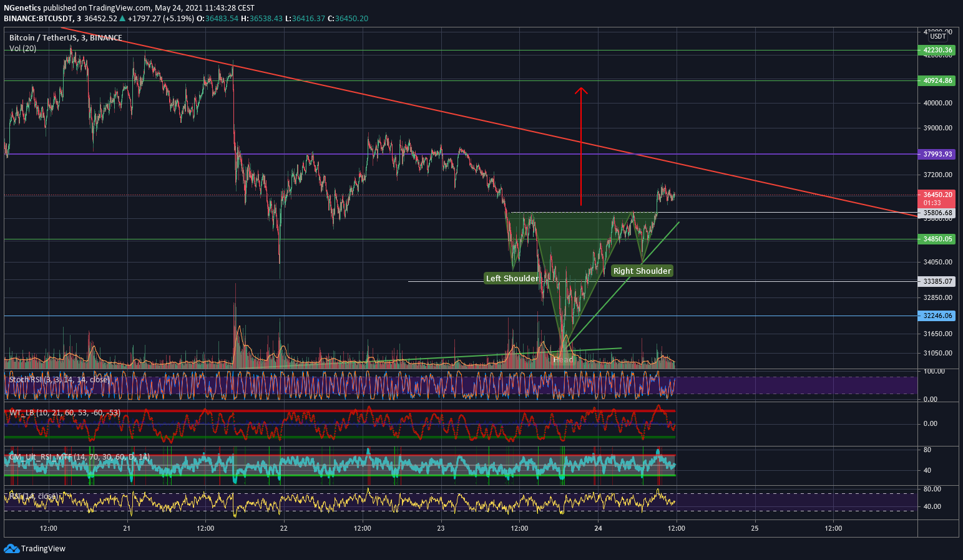Click the 34050.00 price axis tick
Viewport: 963px width, 560px height.
pos(938,262)
